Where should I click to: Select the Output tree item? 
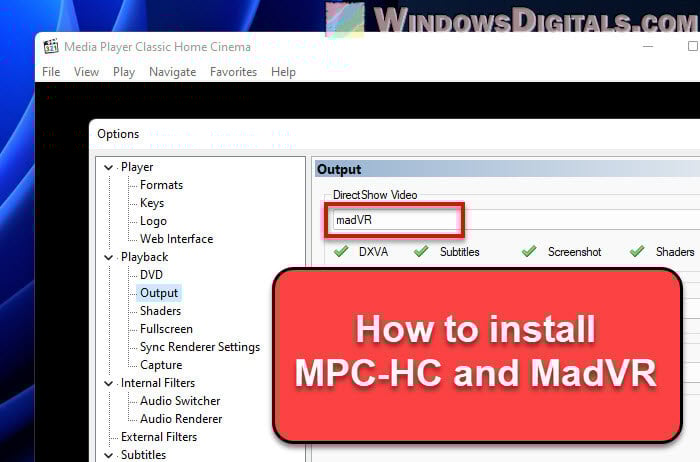pyautogui.click(x=159, y=293)
